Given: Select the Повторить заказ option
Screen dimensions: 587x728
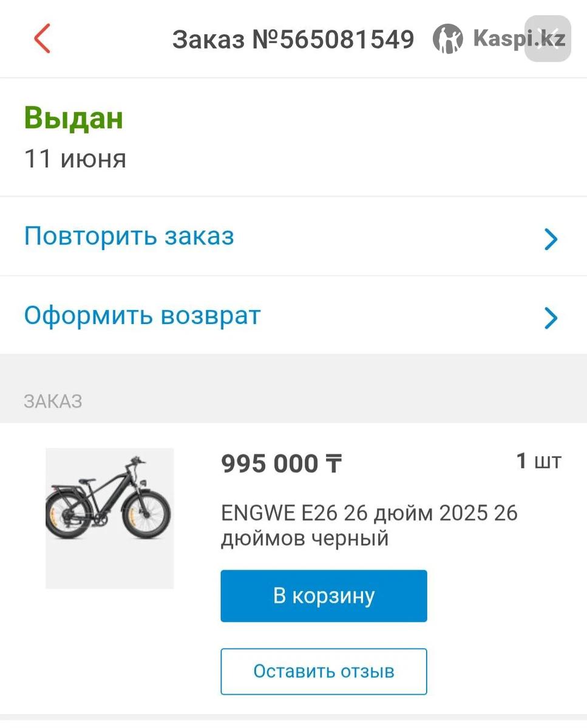Looking at the screenshot, I should pyautogui.click(x=129, y=236).
